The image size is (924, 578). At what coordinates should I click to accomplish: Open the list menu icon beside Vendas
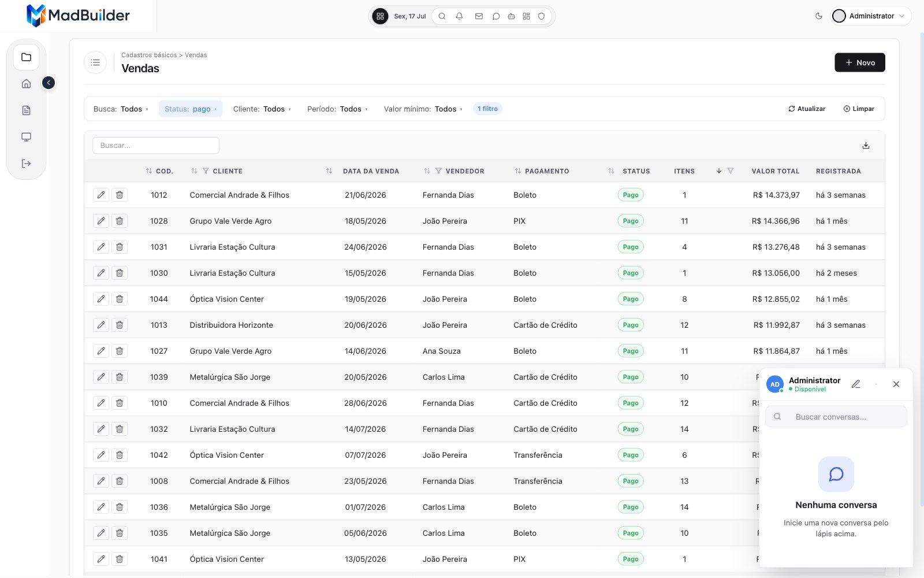click(x=95, y=62)
